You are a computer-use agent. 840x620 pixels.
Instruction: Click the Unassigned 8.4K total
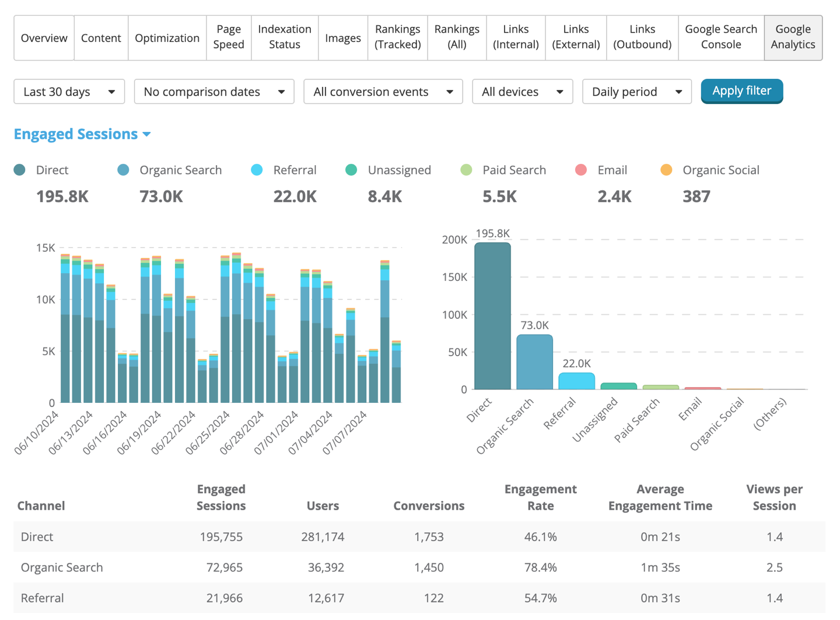click(x=385, y=197)
